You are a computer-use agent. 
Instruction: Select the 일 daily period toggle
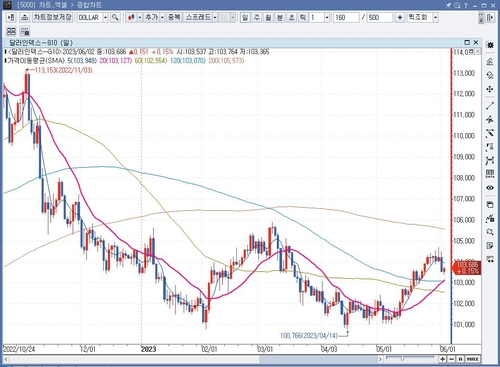click(x=245, y=17)
